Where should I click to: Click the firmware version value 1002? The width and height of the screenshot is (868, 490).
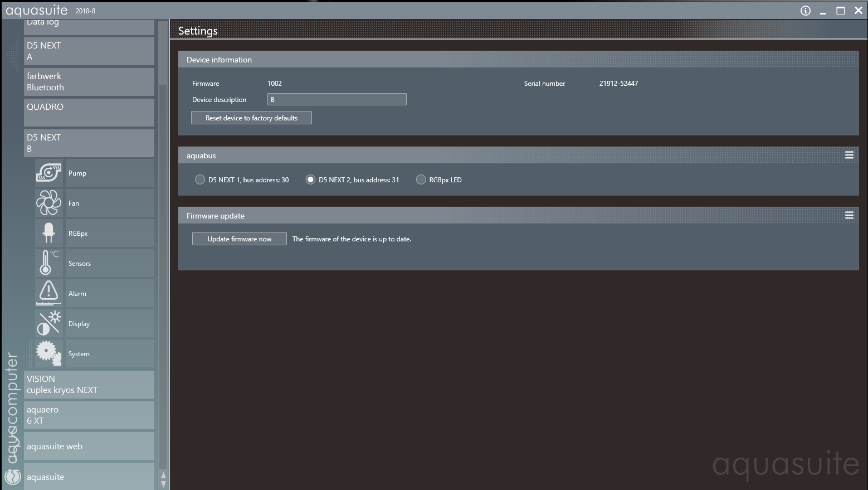[275, 83]
